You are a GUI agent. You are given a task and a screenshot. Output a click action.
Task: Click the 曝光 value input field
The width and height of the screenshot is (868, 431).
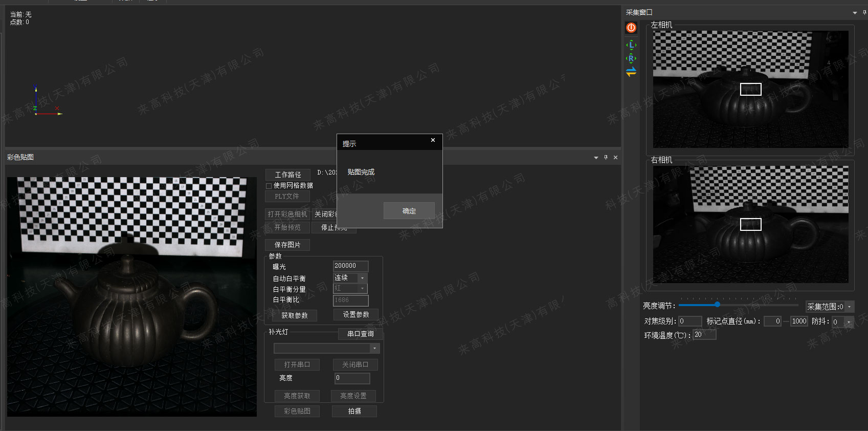[x=350, y=266]
